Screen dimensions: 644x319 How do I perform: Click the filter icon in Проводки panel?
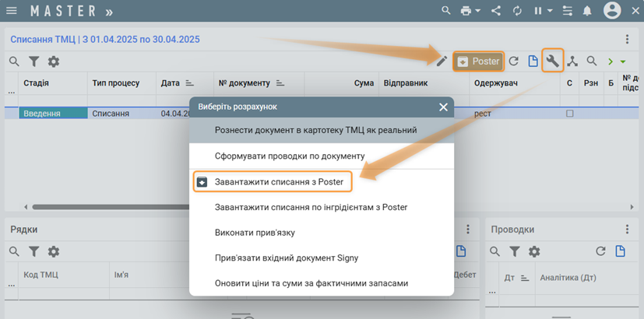pos(514,251)
